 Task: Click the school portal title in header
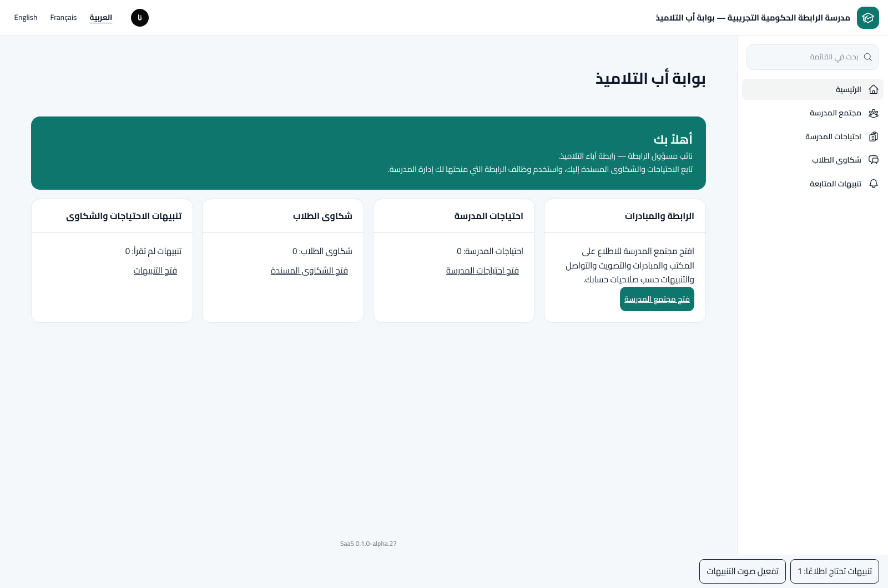coord(753,18)
